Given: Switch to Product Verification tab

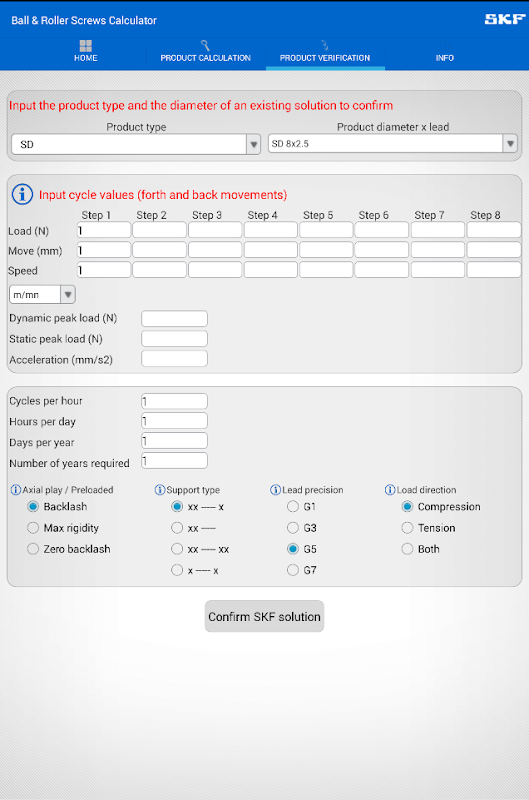Looking at the screenshot, I should click(x=325, y=51).
